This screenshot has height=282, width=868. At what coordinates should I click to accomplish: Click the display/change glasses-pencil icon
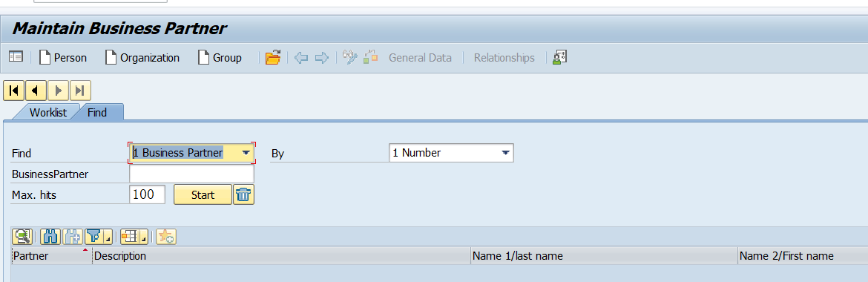[350, 58]
